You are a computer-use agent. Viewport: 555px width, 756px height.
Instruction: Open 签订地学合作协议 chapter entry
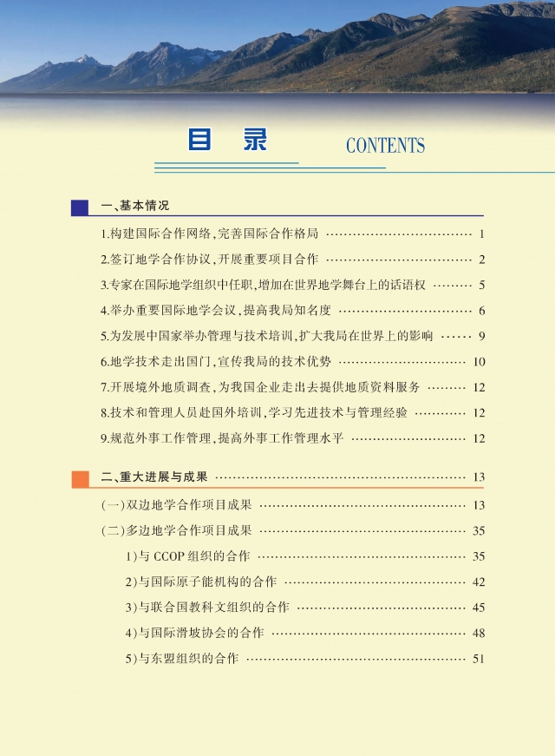click(209, 260)
